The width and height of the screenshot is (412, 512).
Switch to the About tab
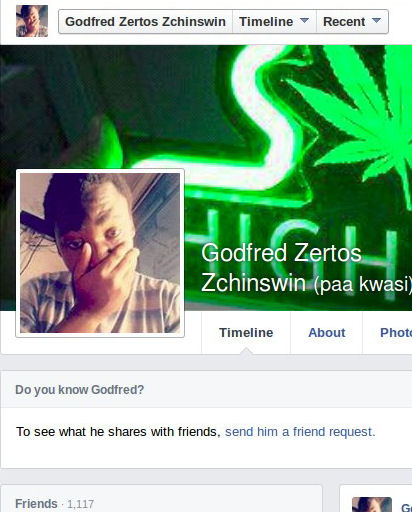coord(327,333)
